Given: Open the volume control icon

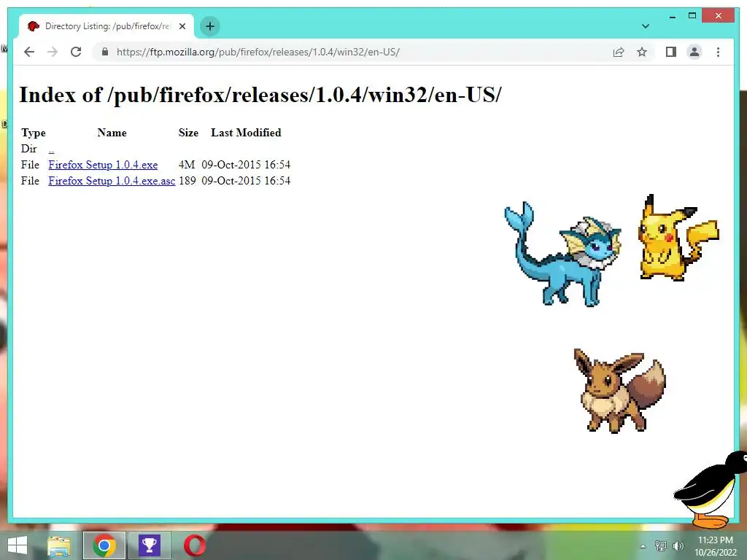Looking at the screenshot, I should pos(678,546).
